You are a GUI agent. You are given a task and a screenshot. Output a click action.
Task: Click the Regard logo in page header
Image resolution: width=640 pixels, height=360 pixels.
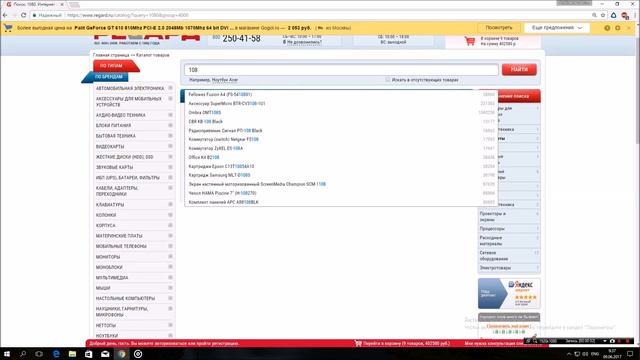(147, 40)
